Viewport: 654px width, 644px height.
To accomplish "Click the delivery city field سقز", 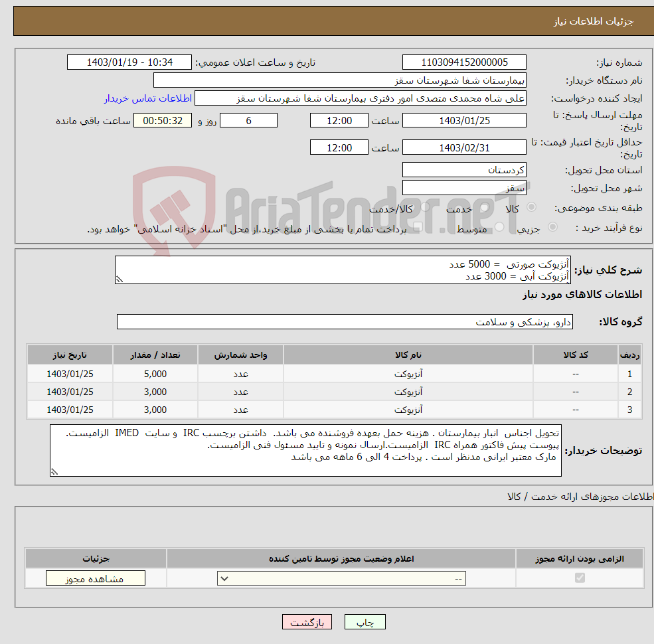I will [464, 188].
